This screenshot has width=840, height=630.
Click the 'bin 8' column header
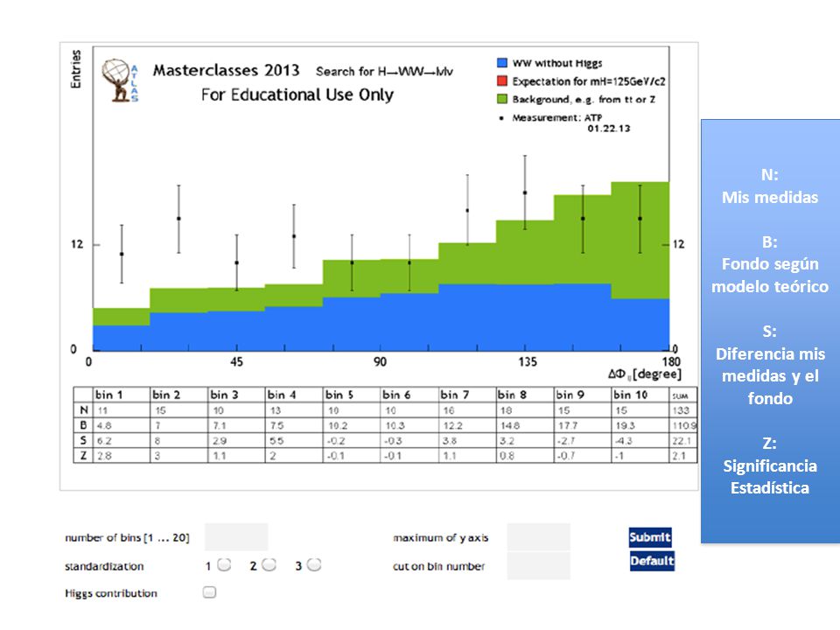pyautogui.click(x=512, y=395)
